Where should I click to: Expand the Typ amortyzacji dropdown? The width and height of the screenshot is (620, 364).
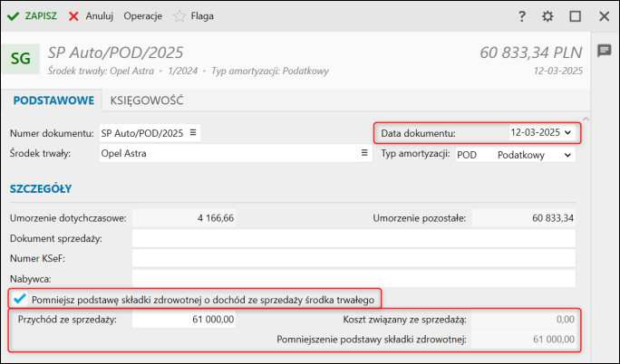point(567,155)
